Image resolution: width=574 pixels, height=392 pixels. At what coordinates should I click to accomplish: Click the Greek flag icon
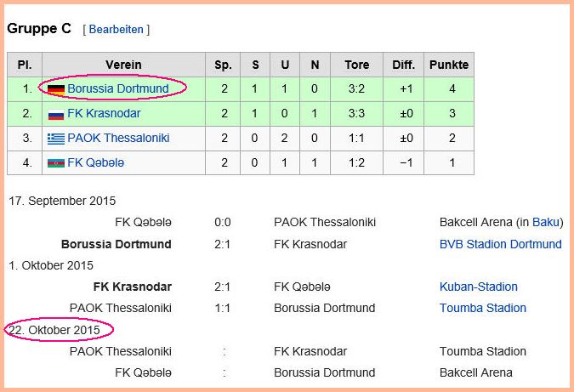pyautogui.click(x=56, y=139)
